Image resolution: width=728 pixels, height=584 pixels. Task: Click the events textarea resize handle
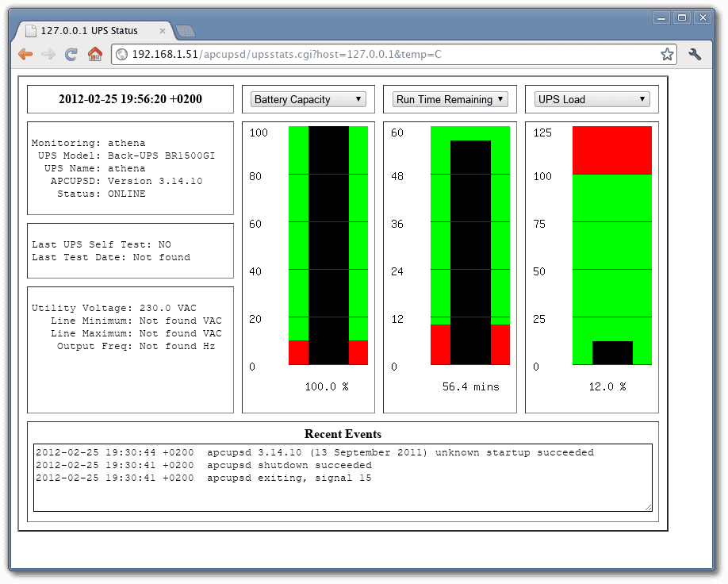pyautogui.click(x=648, y=507)
